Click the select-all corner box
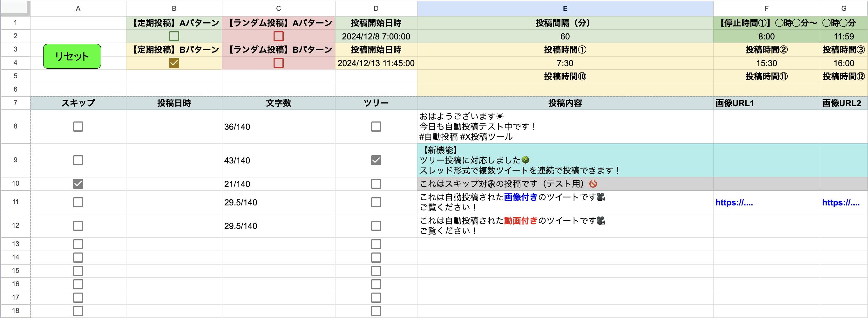This screenshot has width=868, height=318. (15, 8)
